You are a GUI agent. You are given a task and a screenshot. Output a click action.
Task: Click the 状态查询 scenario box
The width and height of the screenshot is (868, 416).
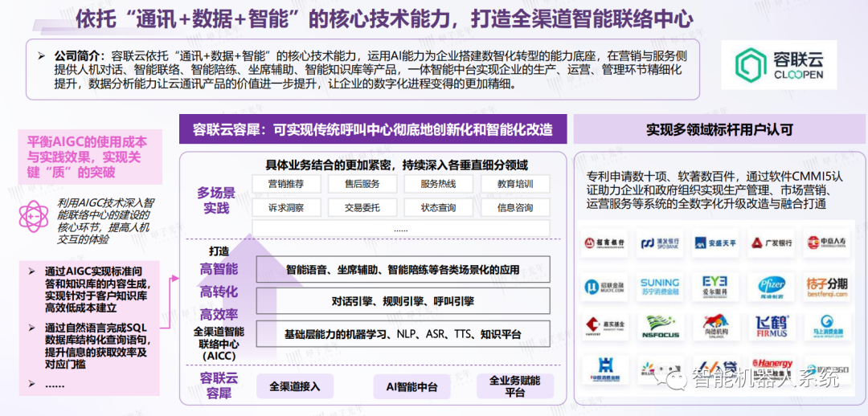click(x=439, y=207)
